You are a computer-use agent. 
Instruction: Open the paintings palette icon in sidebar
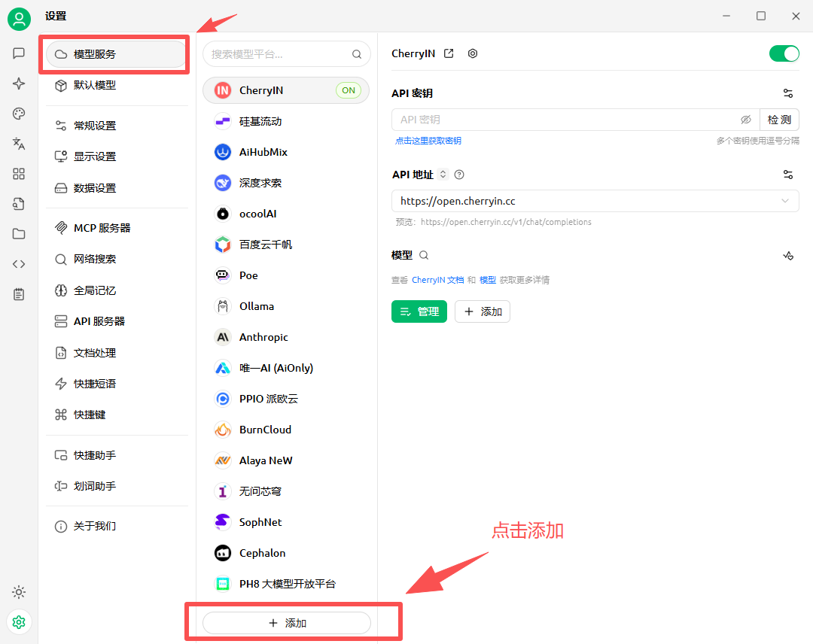(x=19, y=114)
